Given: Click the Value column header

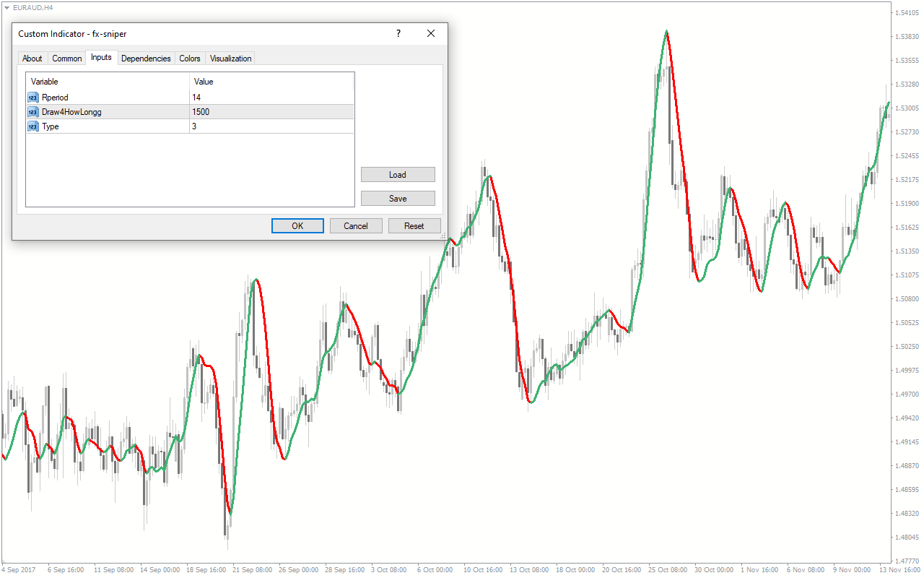Looking at the screenshot, I should pos(272,82).
